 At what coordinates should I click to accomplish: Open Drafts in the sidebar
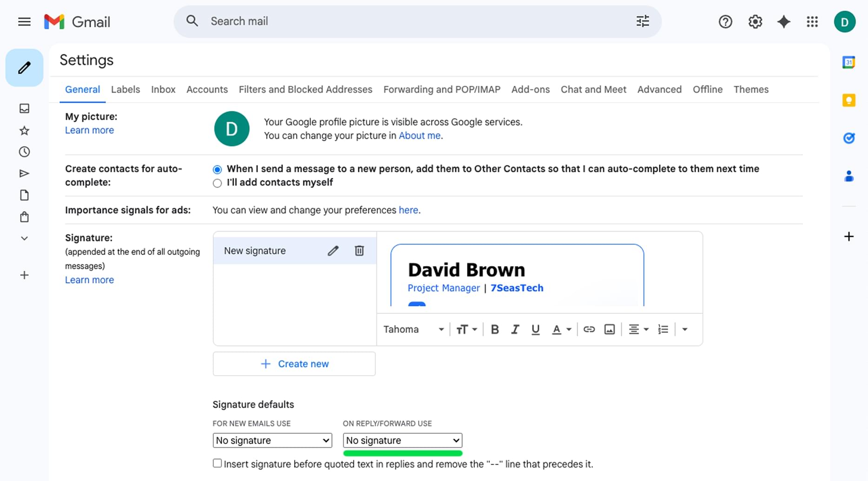pos(24,195)
